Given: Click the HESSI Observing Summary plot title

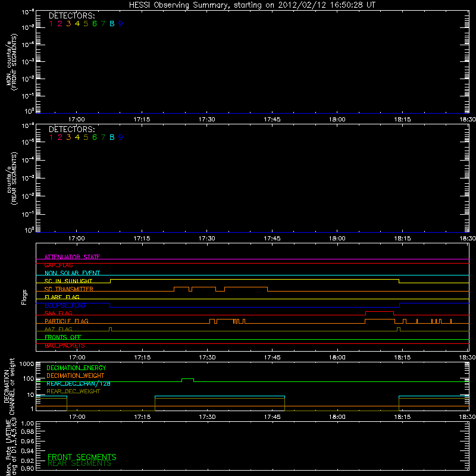Looking at the screenshot, I should (x=252, y=5).
